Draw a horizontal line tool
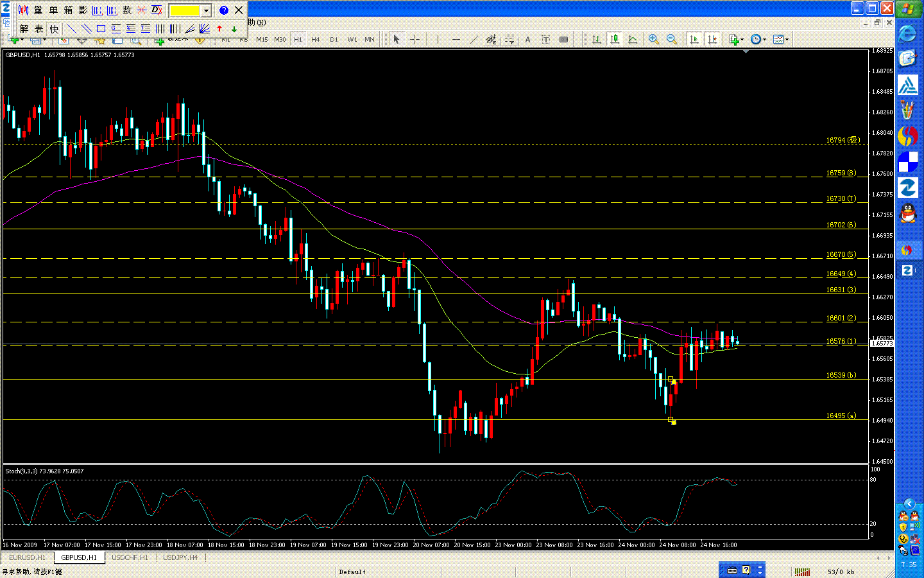 coord(456,40)
